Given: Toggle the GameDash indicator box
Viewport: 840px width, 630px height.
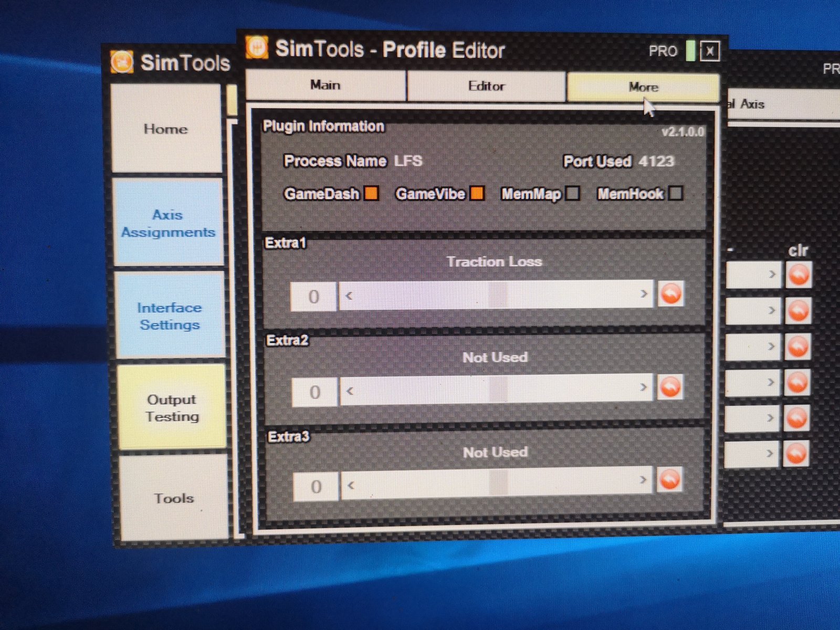Looking at the screenshot, I should pos(371,193).
